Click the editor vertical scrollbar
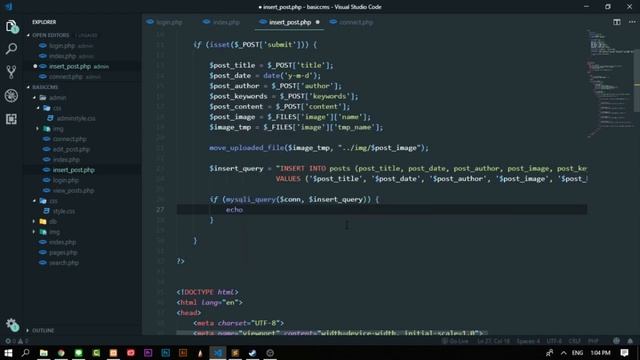Viewport: 640px width, 360px height. coord(637,82)
